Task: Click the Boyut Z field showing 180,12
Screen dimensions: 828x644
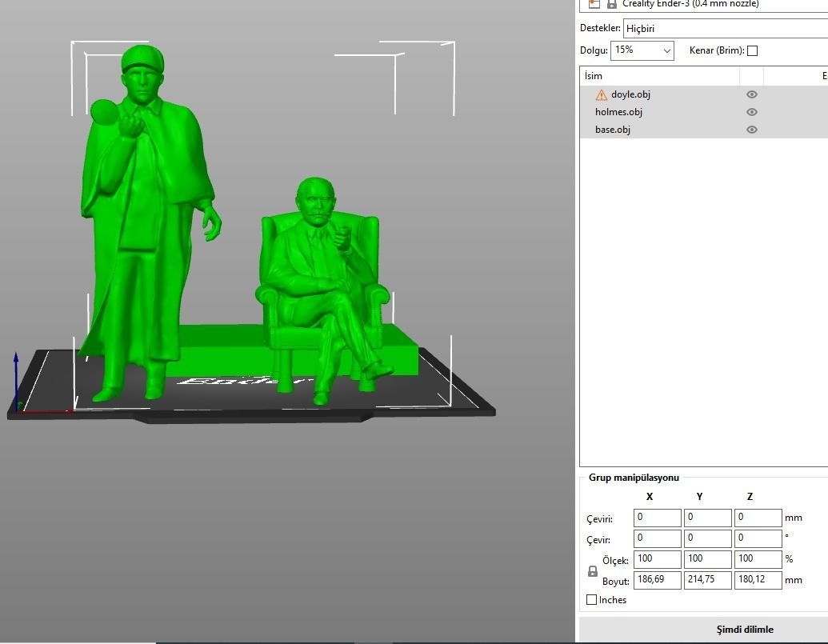Action: [x=758, y=579]
